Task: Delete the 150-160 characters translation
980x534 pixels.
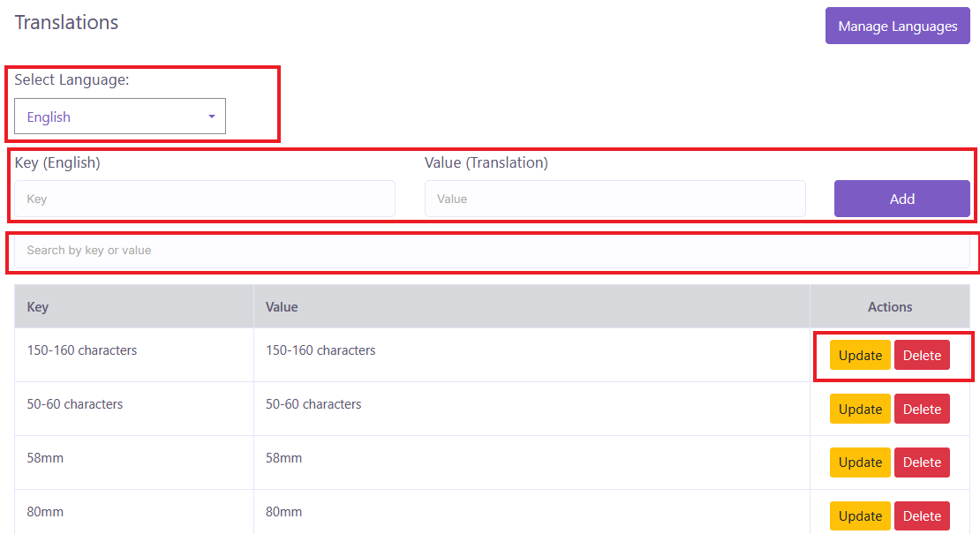Action: point(922,356)
